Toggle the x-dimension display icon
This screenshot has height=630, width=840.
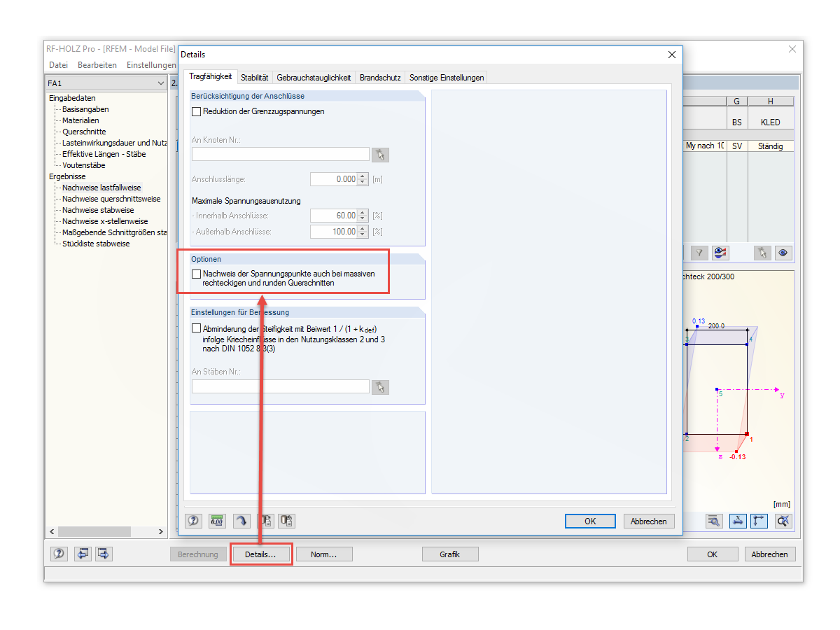tap(738, 521)
